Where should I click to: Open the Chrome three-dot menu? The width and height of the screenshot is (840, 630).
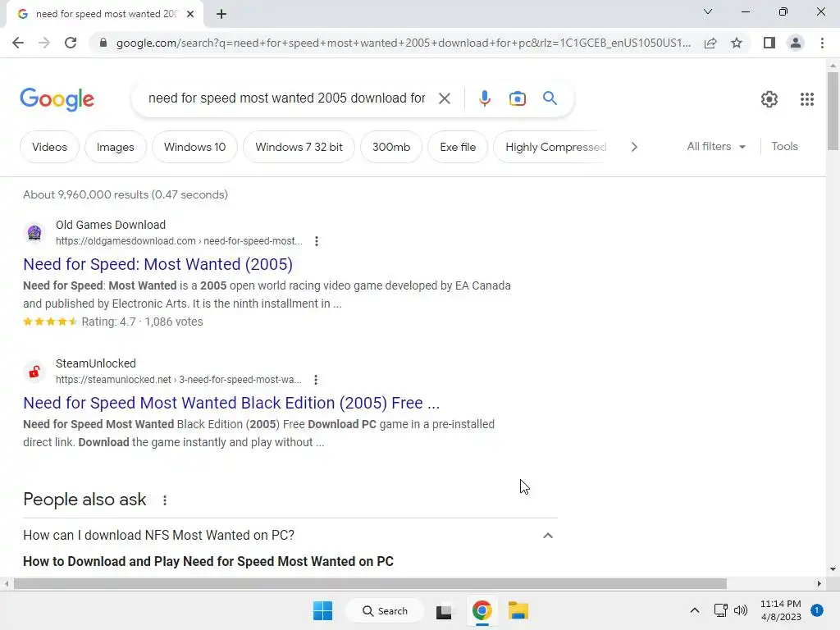point(822,43)
